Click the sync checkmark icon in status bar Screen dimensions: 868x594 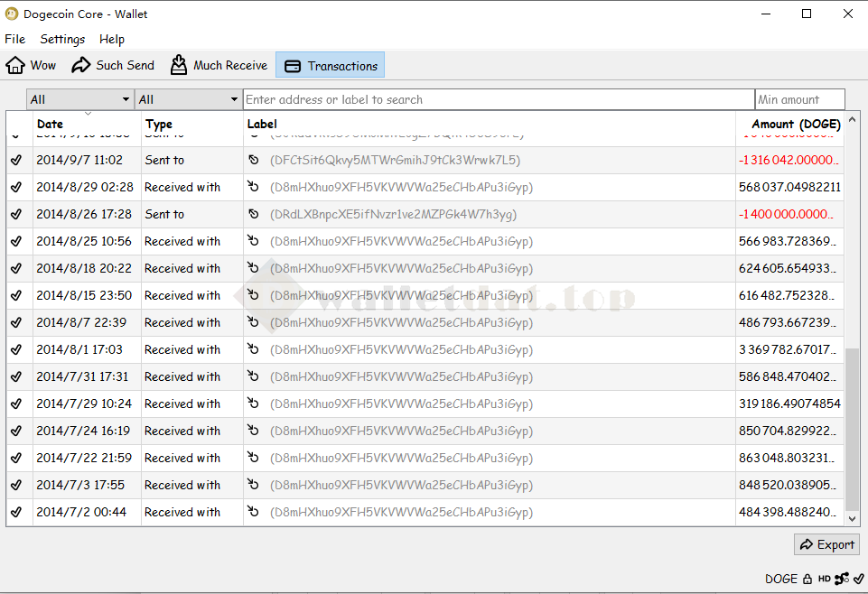(858, 579)
